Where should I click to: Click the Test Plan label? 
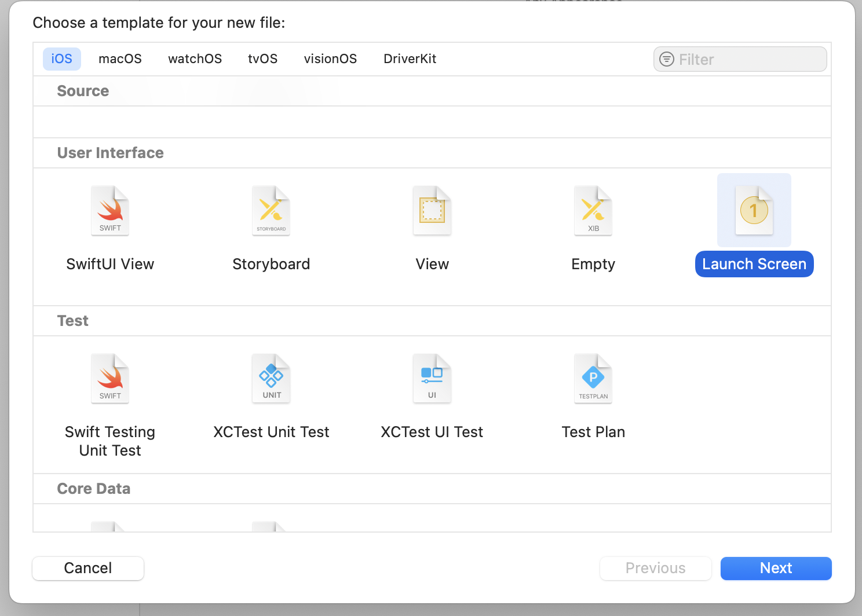point(593,432)
